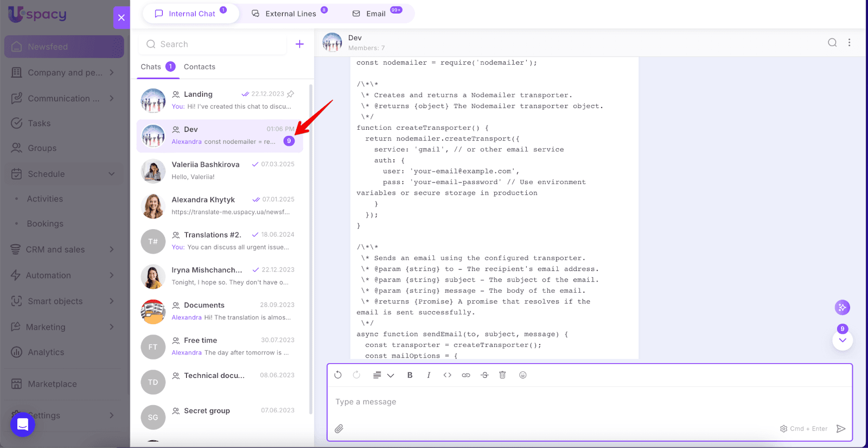Search within the Dev chat
This screenshot has width=868, height=448.
[x=832, y=42]
